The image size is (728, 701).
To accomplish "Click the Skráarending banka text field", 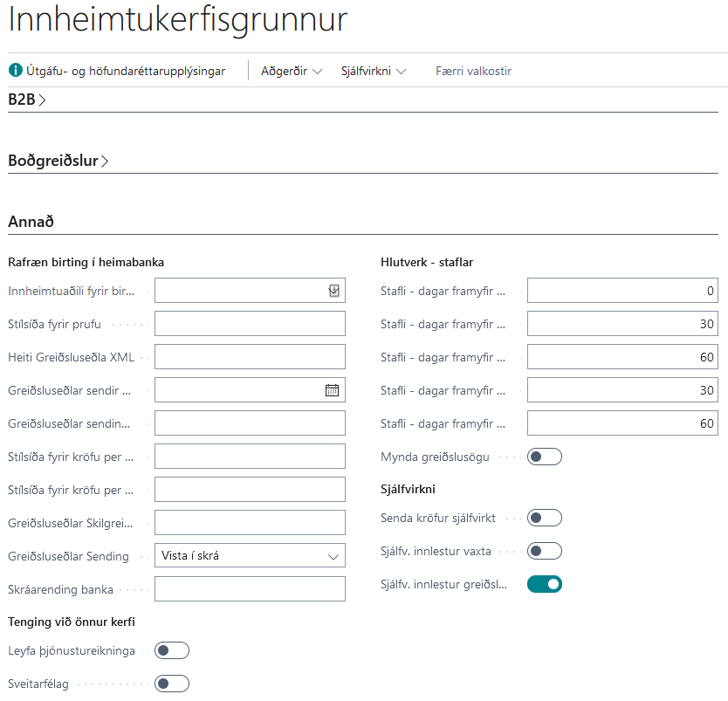I will point(250,589).
